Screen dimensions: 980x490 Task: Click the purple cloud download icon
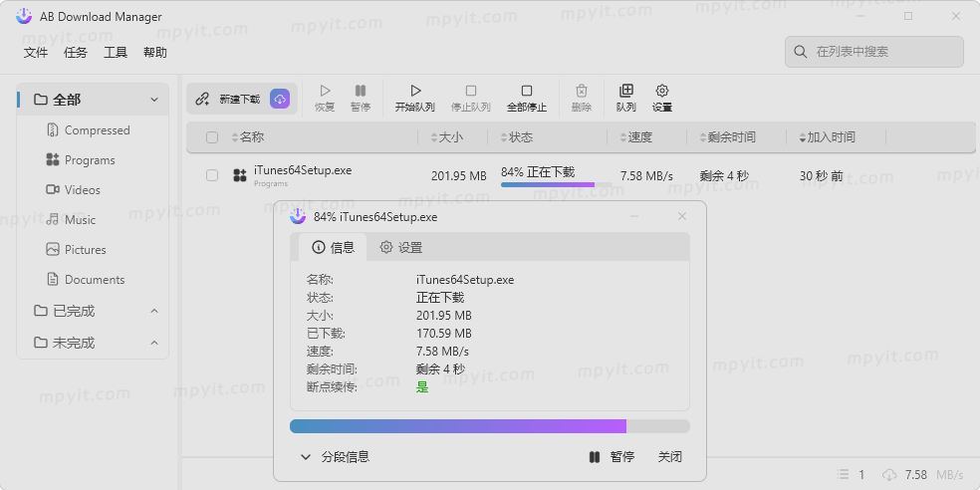pos(280,99)
